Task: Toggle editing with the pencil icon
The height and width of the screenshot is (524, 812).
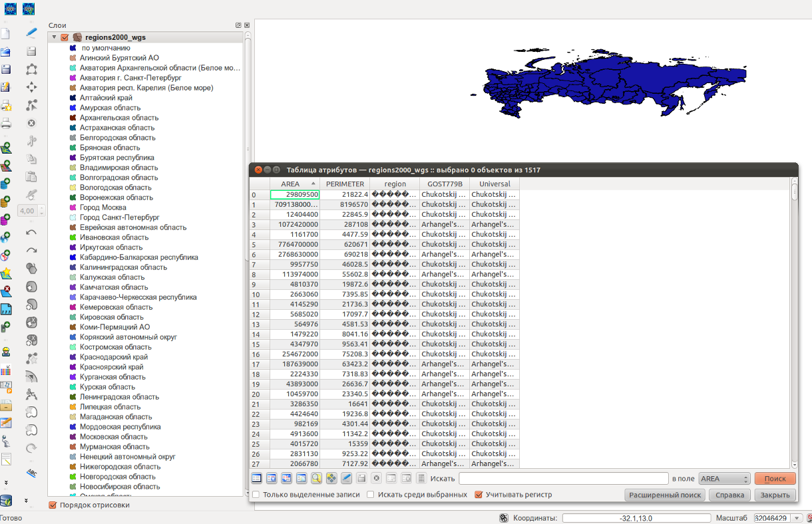Action: click(31, 33)
